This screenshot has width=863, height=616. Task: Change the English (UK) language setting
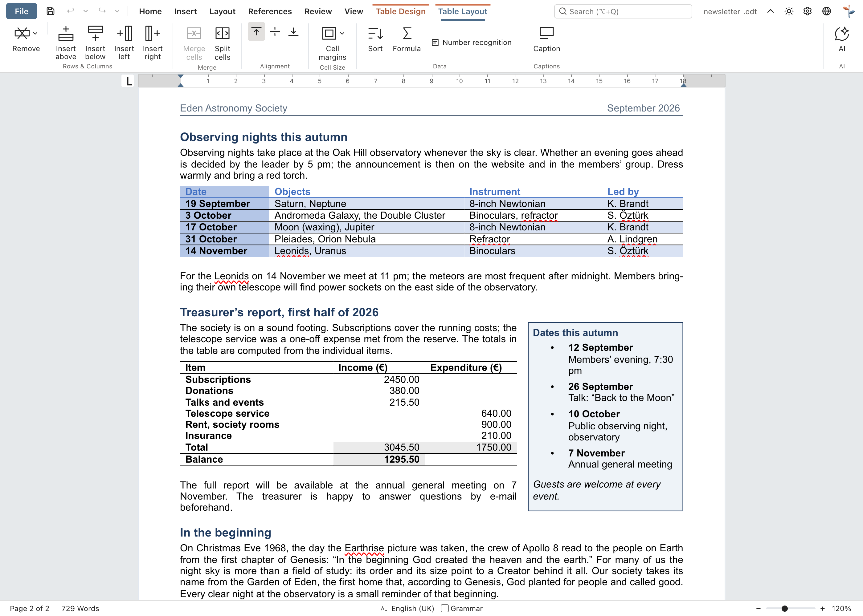pyautogui.click(x=412, y=608)
